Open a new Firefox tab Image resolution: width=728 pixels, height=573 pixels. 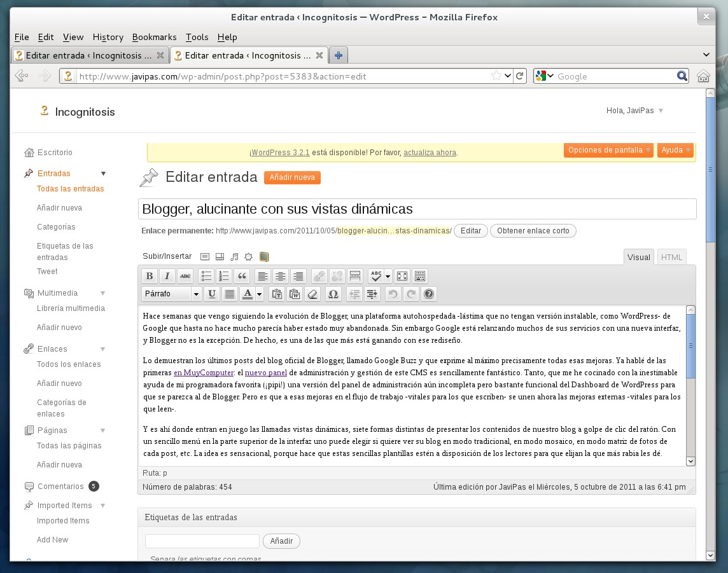pyautogui.click(x=339, y=55)
